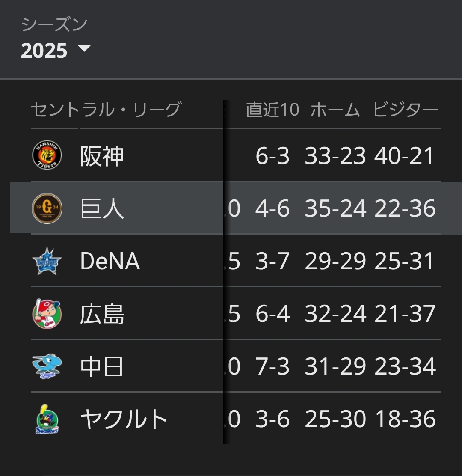The width and height of the screenshot is (462, 476).
Task: Click the セントラル・リーグ league header
Action: coord(106,110)
